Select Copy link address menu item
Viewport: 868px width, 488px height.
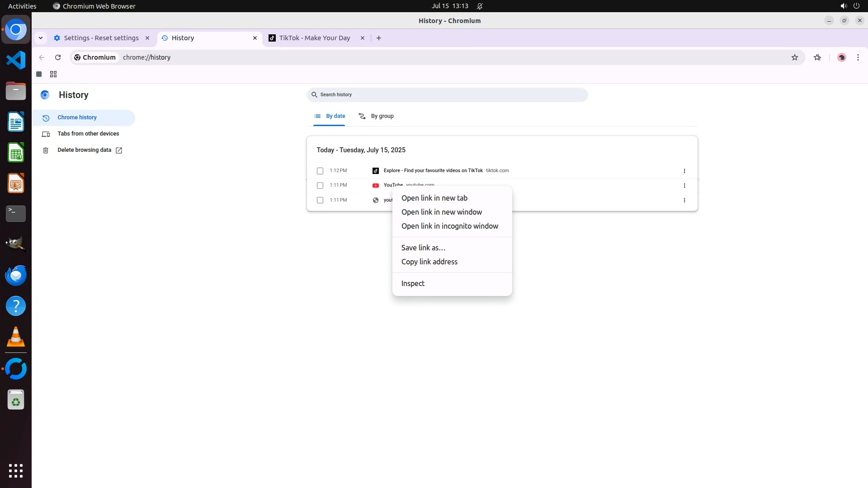429,262
